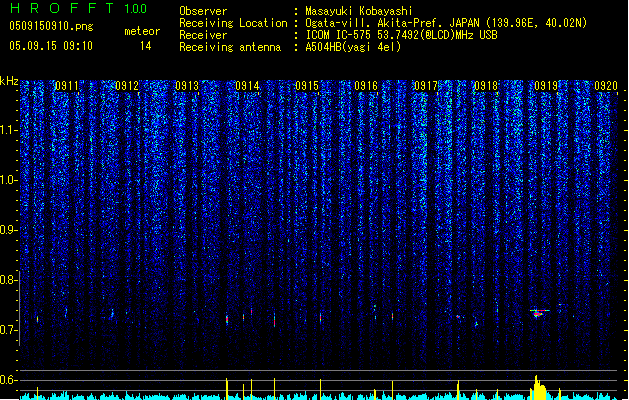Click the kHz axis unit label
Image resolution: width=629 pixels, height=400 pixels.
point(9,81)
